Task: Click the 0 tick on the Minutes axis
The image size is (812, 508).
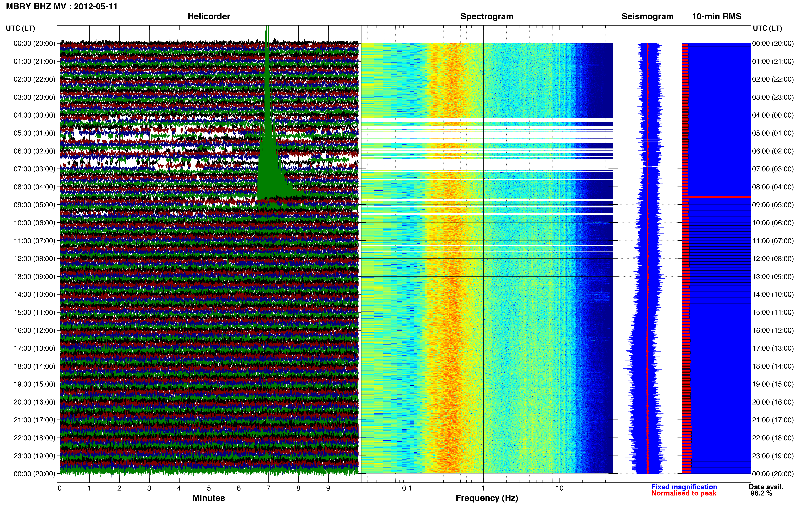Action: (x=60, y=488)
